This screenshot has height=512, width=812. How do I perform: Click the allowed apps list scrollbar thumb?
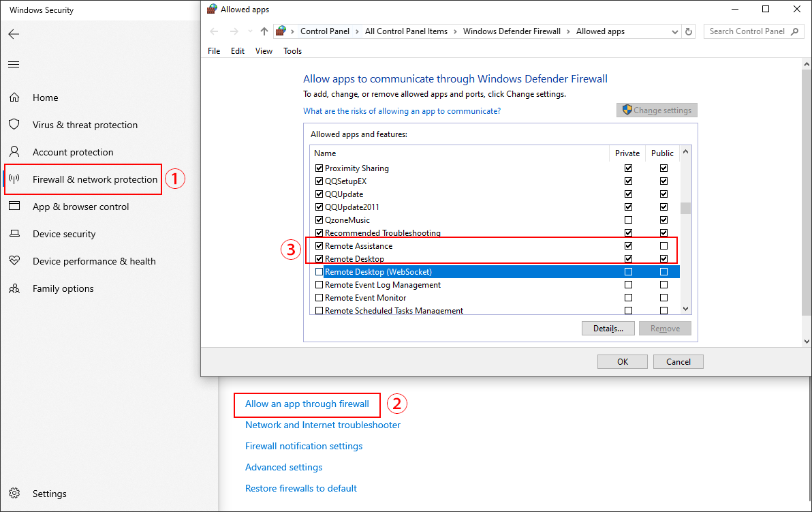coord(686,208)
